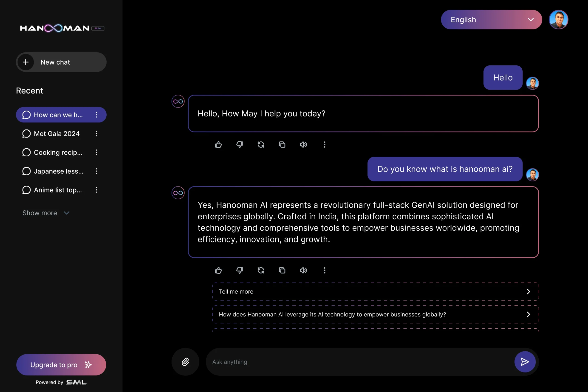Image resolution: width=588 pixels, height=392 pixels.
Task: Choose the 'Tell me more' suggestion
Action: [376, 291]
